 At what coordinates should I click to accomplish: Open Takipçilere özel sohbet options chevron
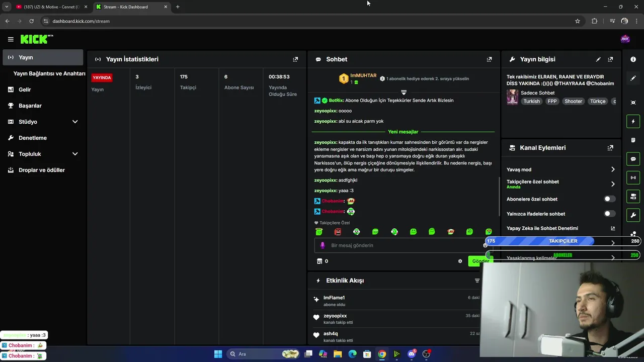click(x=613, y=184)
